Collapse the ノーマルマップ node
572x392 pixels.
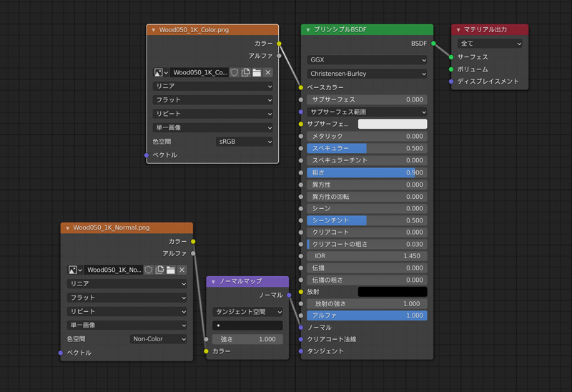213,282
